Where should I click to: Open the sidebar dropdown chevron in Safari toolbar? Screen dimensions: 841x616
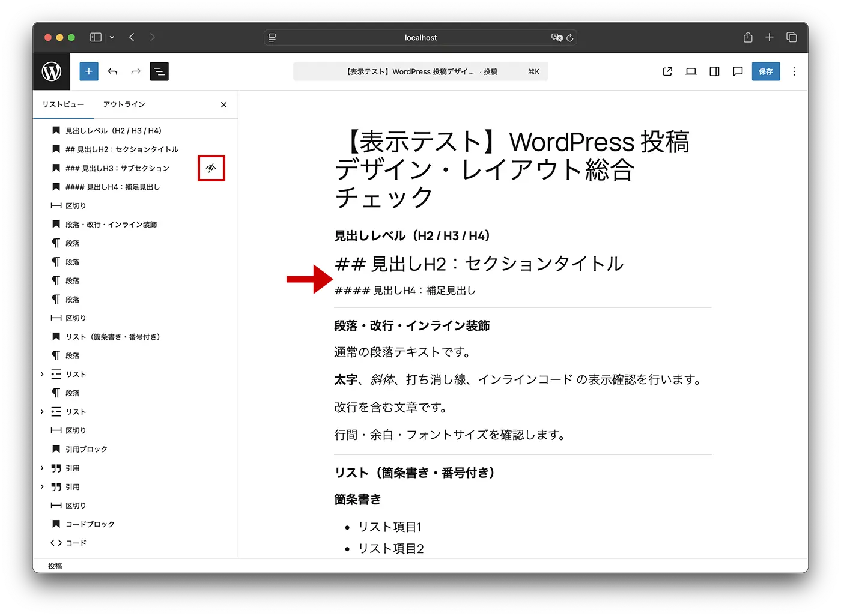coord(112,37)
